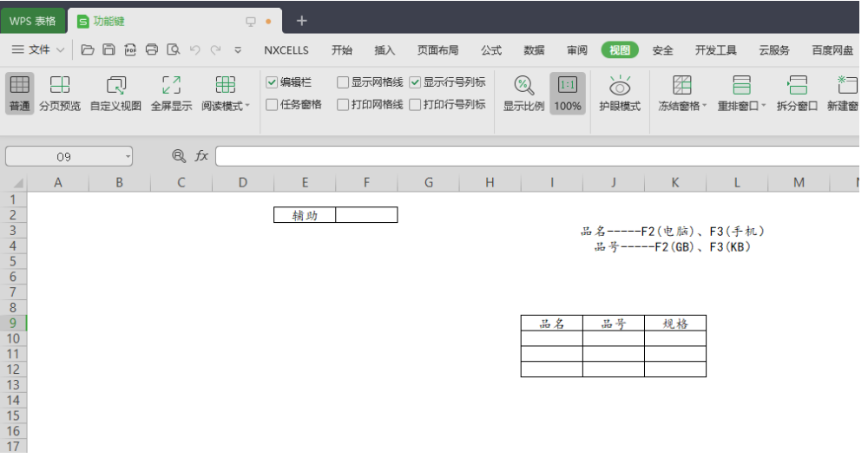Uncheck the Formula Bar (编辑栏) checkbox
Image resolution: width=868 pixels, height=458 pixels.
pyautogui.click(x=273, y=82)
